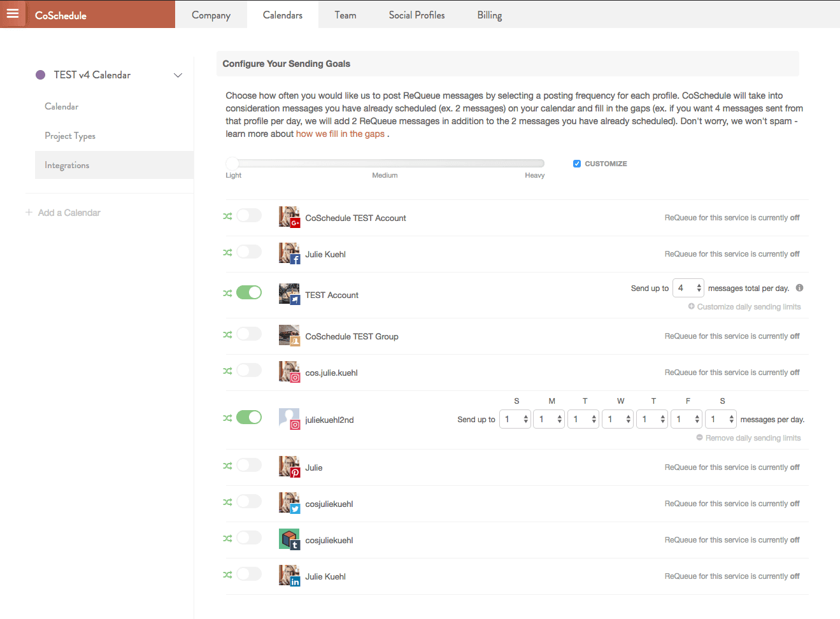The width and height of the screenshot is (840, 619).
Task: Switch to the Company tab
Action: 211,15
